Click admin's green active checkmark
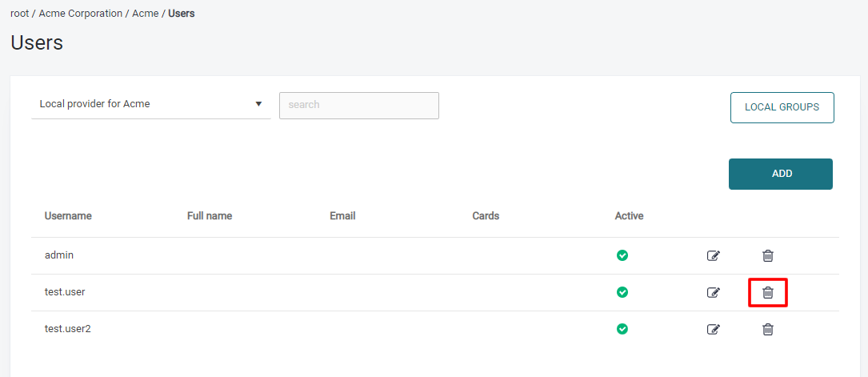 tap(622, 255)
